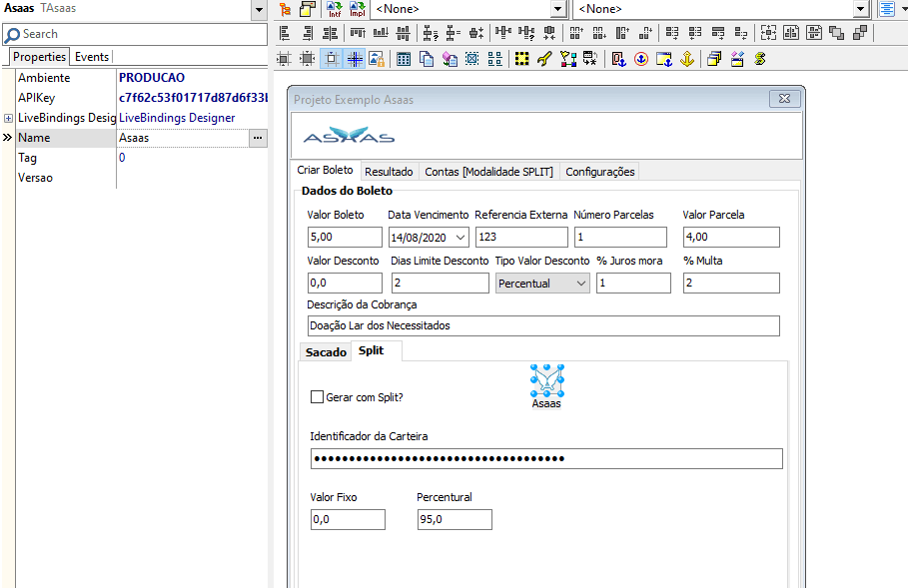Tick the Gerar com Split? checkbox
908x588 pixels.
point(317,397)
